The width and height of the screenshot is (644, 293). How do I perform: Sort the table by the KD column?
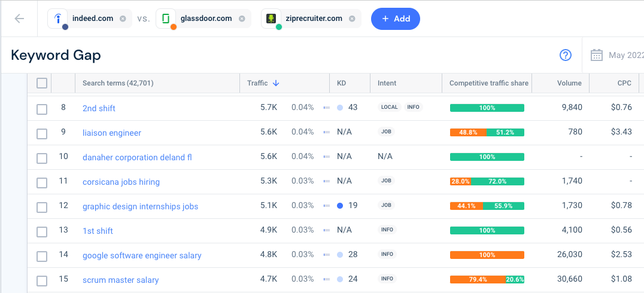click(342, 83)
